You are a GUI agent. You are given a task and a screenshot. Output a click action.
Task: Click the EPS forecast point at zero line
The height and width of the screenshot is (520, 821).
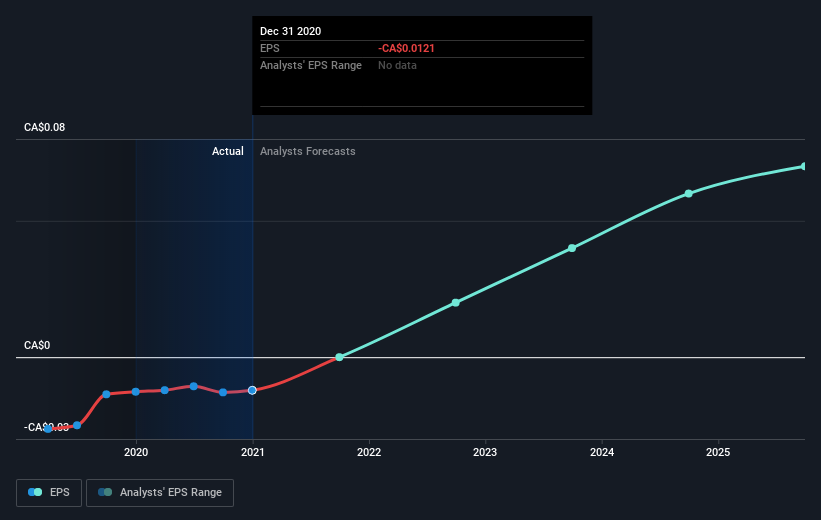tap(339, 357)
